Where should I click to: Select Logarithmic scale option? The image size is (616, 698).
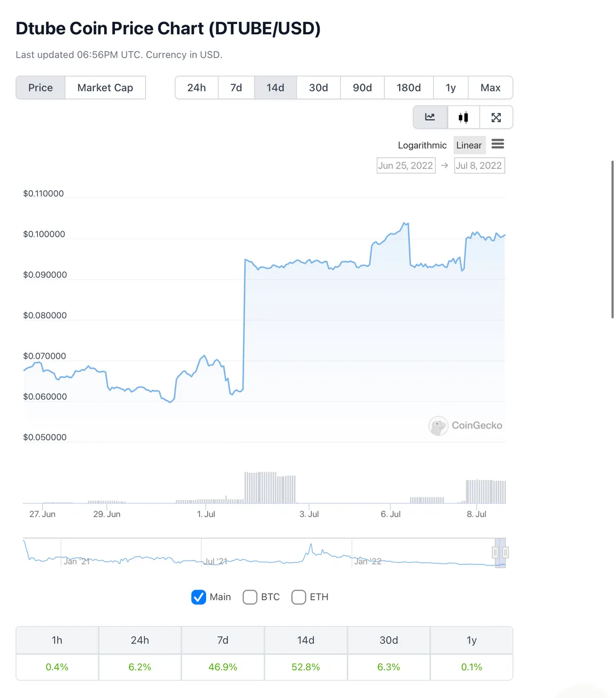pyautogui.click(x=422, y=145)
